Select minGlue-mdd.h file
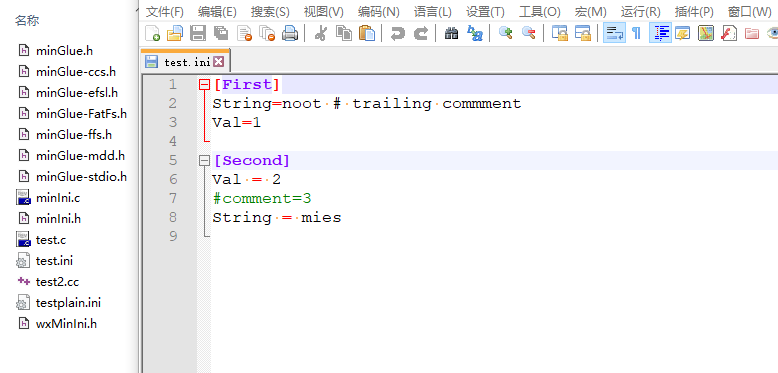Image resolution: width=778 pixels, height=373 pixels. coord(80,156)
